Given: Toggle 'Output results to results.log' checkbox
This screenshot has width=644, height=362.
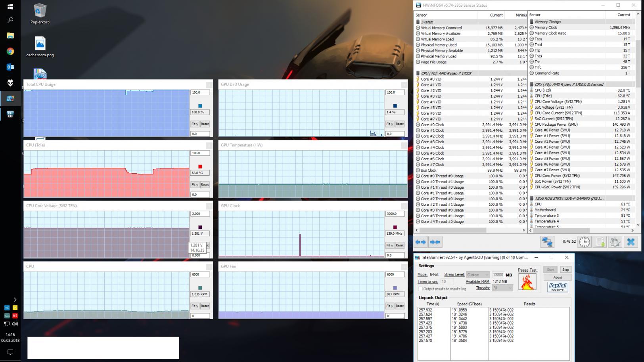Looking at the screenshot, I should coord(420,289).
